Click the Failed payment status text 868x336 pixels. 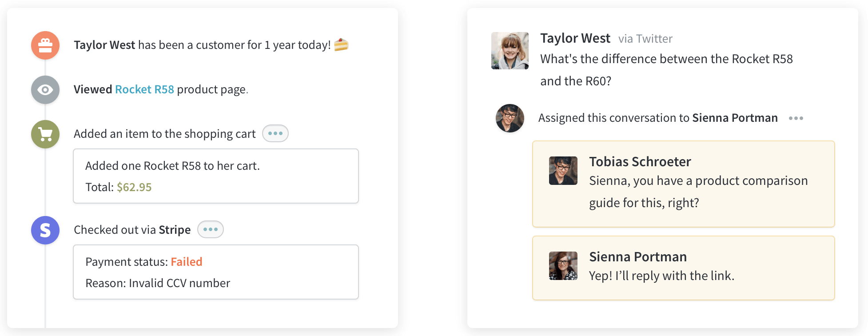point(187,262)
